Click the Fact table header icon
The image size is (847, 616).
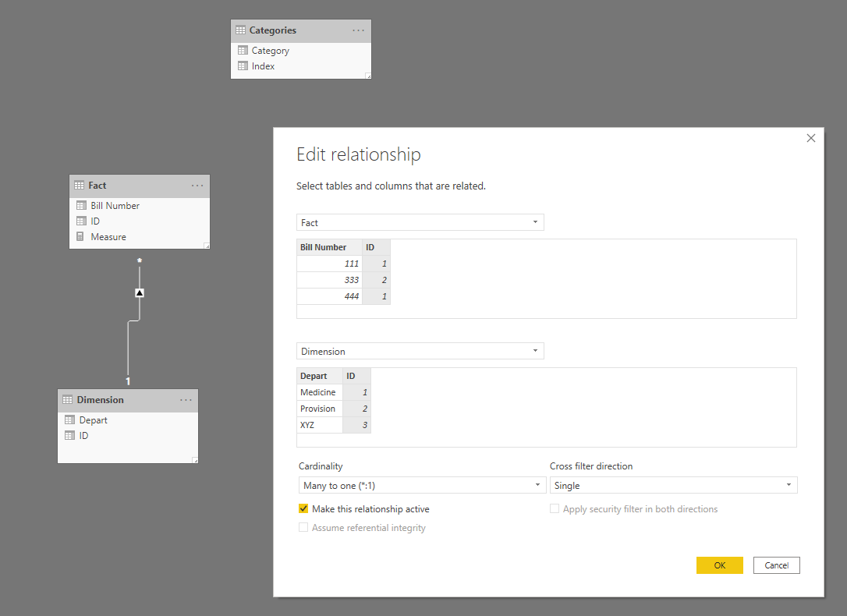(x=79, y=185)
